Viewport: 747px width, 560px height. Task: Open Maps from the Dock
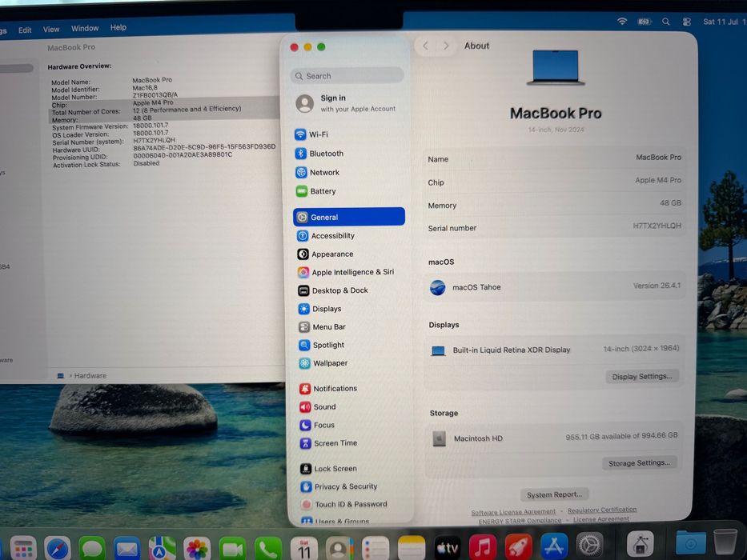click(x=162, y=549)
